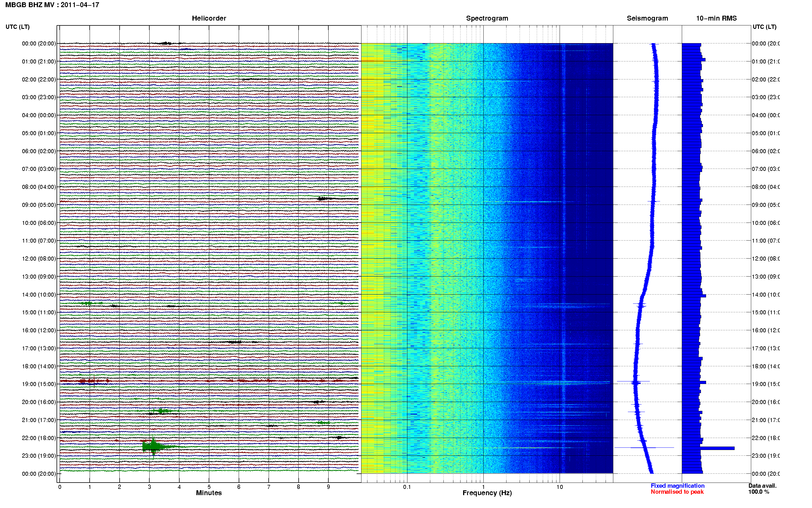Click left time label '07:00 (03:00)'
Screen dimensions: 812x508
click(39, 169)
